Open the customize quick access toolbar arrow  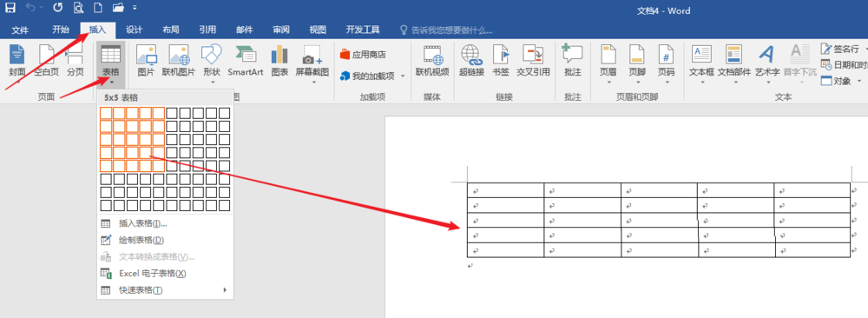[x=135, y=9]
